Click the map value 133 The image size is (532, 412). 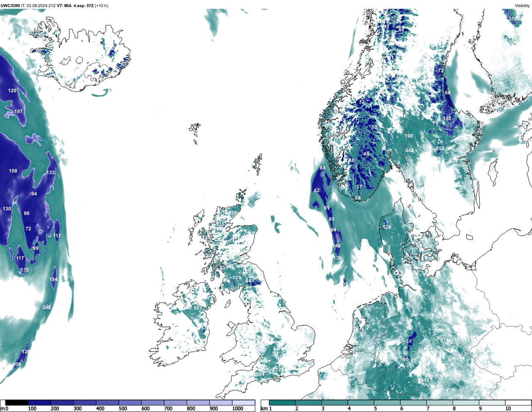(x=50, y=173)
